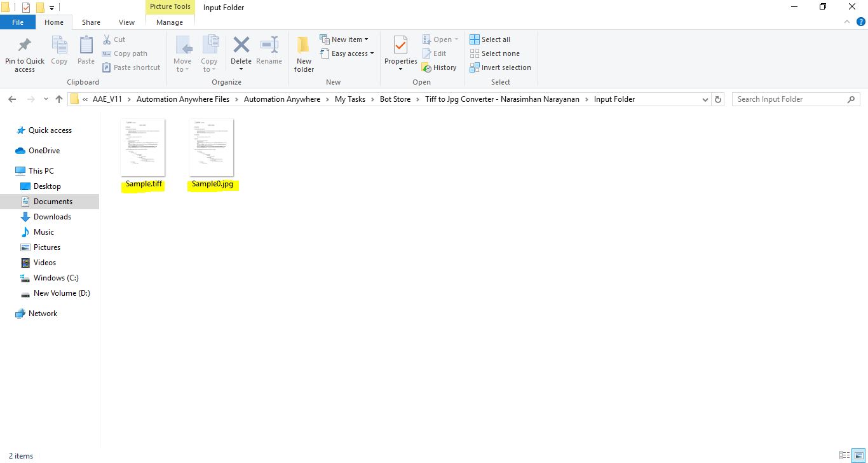Open the address bar history dropdown
Screen dimensions: 868x463
[705, 99]
